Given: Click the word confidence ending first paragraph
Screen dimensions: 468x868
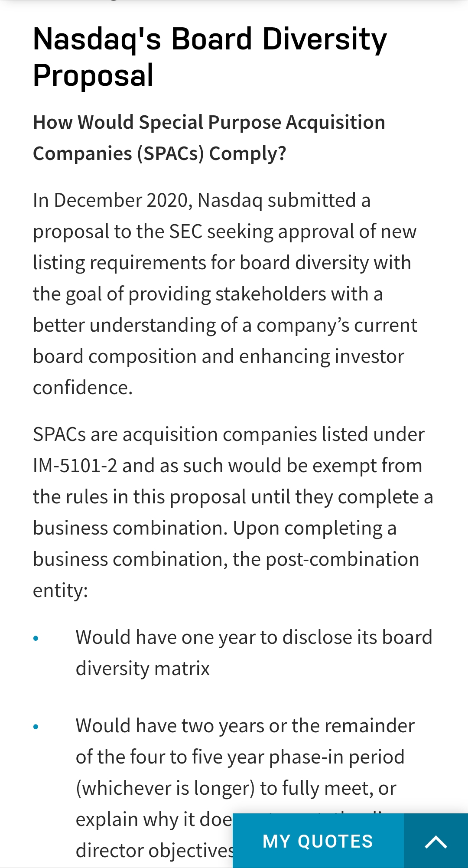Looking at the screenshot, I should 82,388.
